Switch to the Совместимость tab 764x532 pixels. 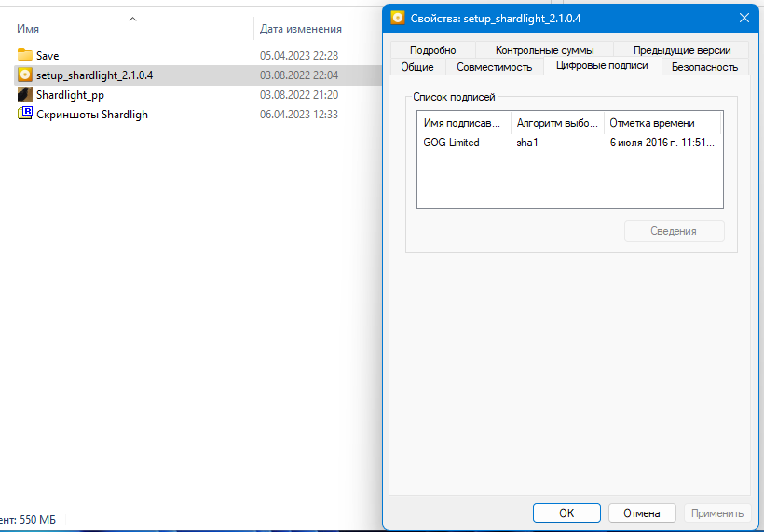click(494, 67)
